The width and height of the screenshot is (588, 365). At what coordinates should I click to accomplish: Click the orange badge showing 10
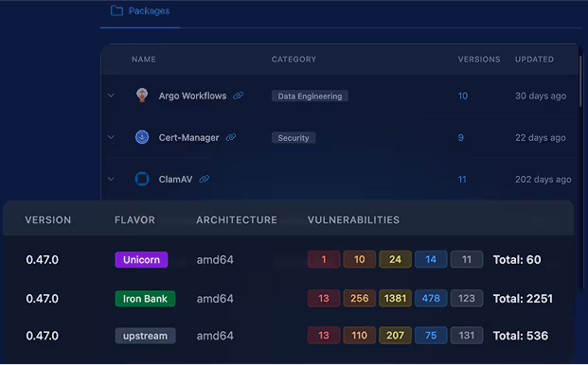[x=359, y=259]
